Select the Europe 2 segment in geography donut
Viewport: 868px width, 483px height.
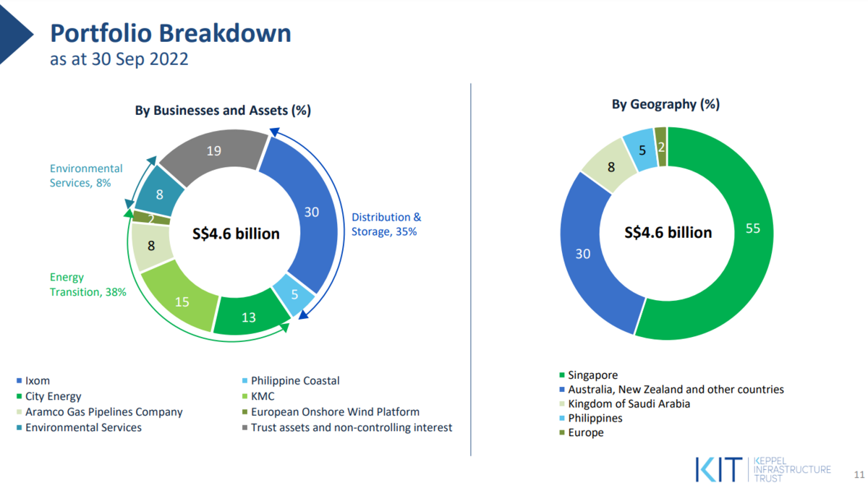(x=660, y=147)
